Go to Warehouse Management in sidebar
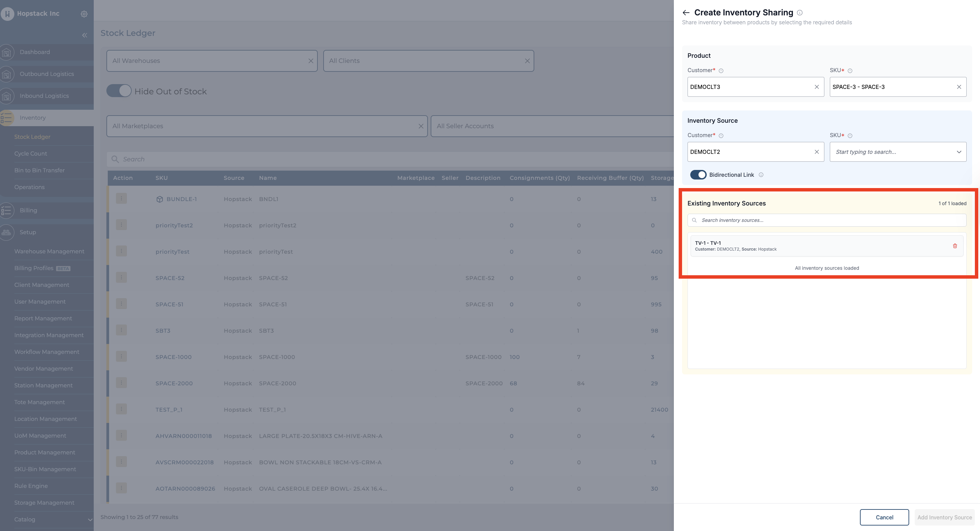This screenshot has width=980, height=531. click(49, 251)
